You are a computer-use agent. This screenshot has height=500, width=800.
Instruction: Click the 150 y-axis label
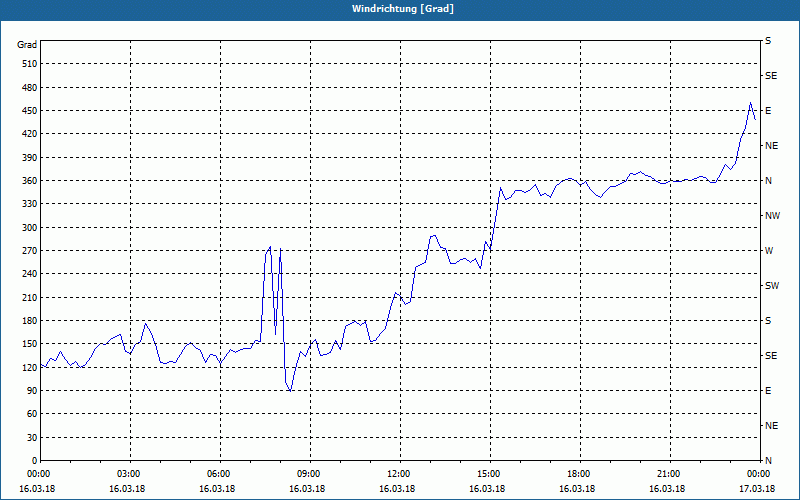coord(30,344)
